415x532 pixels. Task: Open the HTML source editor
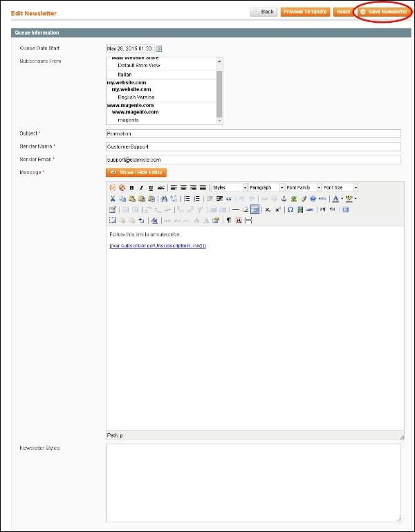(322, 199)
